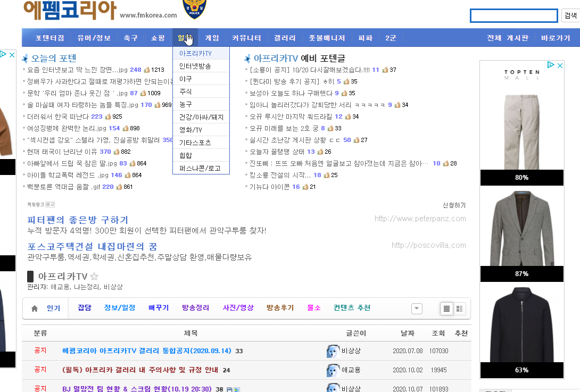Switch to 물소 tab

point(313,307)
